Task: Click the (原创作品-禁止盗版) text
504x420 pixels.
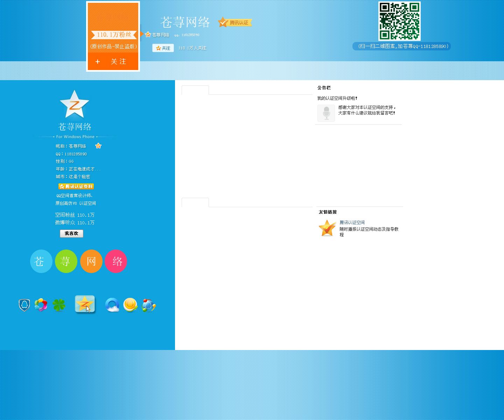Action: tap(113, 46)
